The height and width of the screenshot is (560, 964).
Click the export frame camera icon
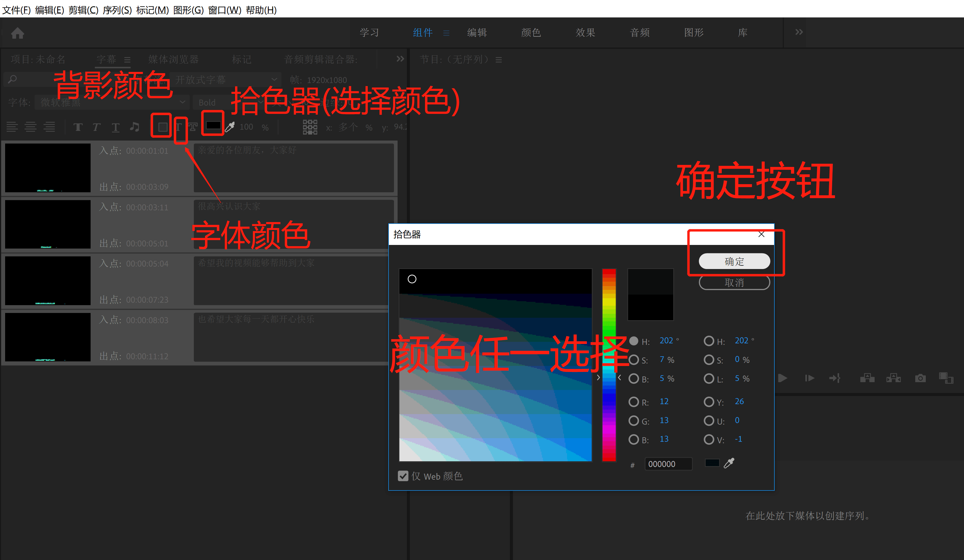(x=920, y=378)
